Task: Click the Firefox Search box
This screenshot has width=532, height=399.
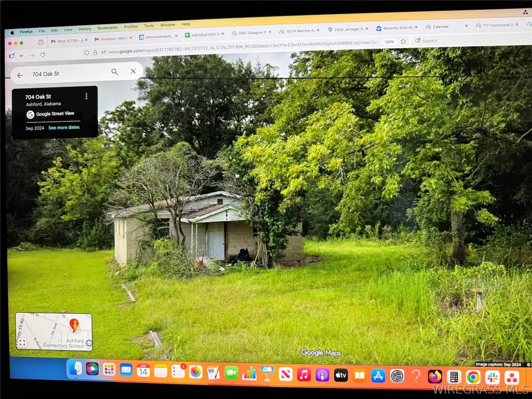Action: coord(472,40)
